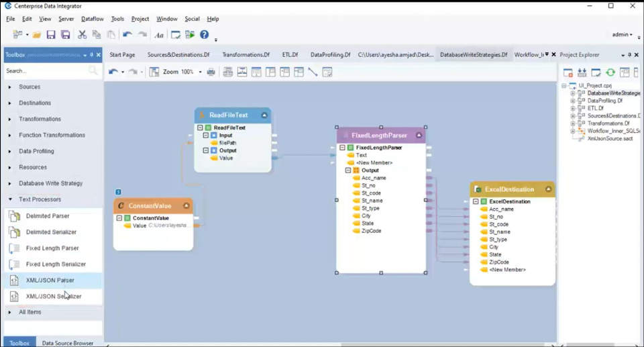This screenshot has height=347, width=644.
Task: Pin the Toolbox panel
Action: coord(92,54)
